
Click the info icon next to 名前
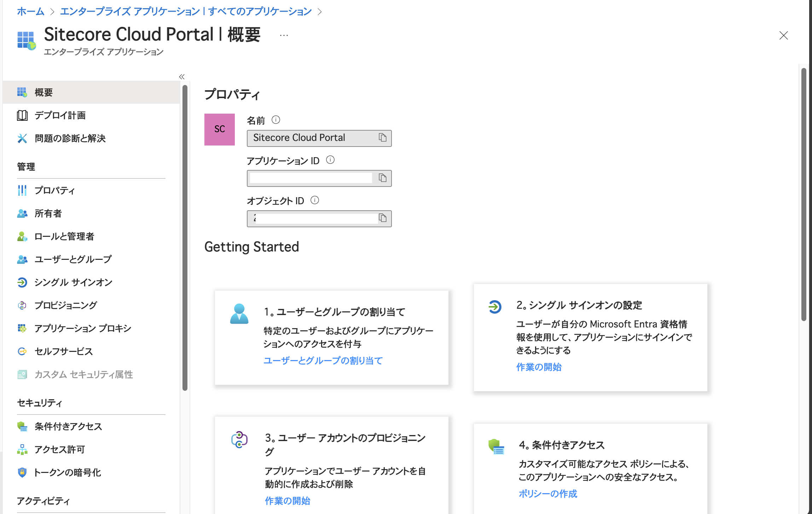[x=276, y=120]
